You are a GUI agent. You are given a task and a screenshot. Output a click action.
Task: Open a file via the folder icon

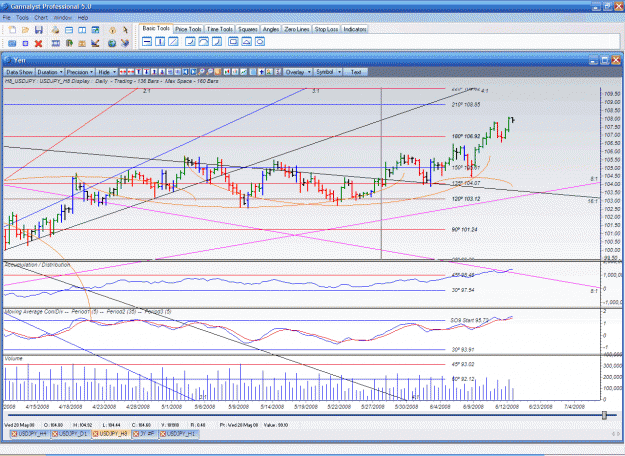point(26,30)
